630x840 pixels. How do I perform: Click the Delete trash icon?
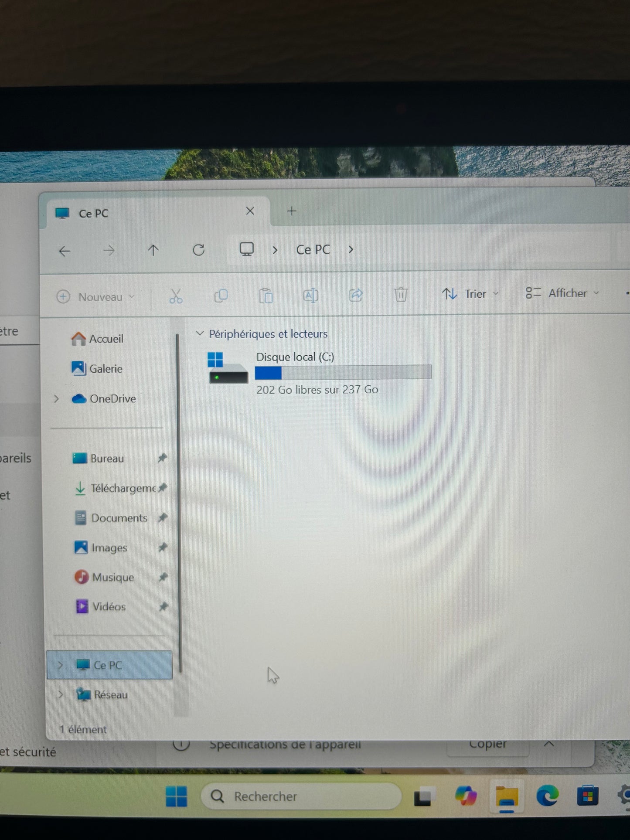click(x=401, y=295)
